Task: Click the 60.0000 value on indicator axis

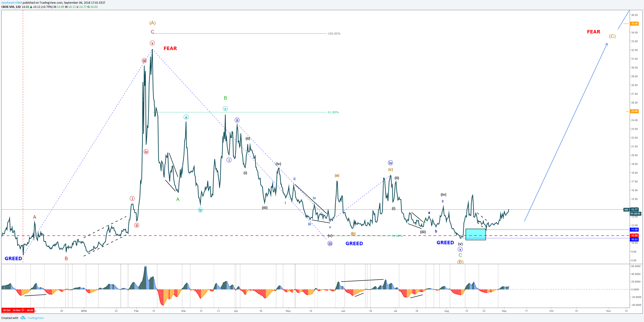Action: pos(636,266)
